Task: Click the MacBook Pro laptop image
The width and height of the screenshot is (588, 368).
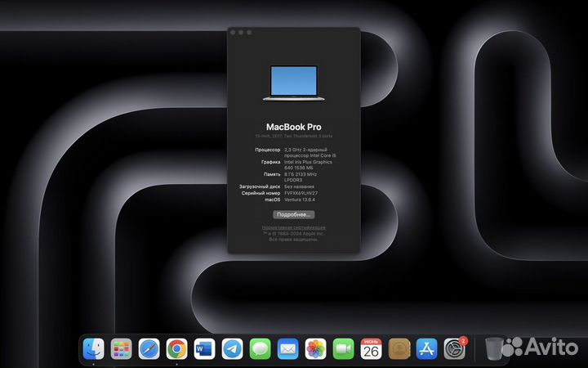Action: click(x=294, y=83)
